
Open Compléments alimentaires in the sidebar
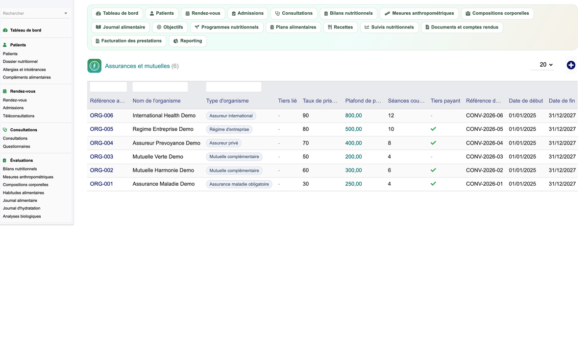click(27, 77)
